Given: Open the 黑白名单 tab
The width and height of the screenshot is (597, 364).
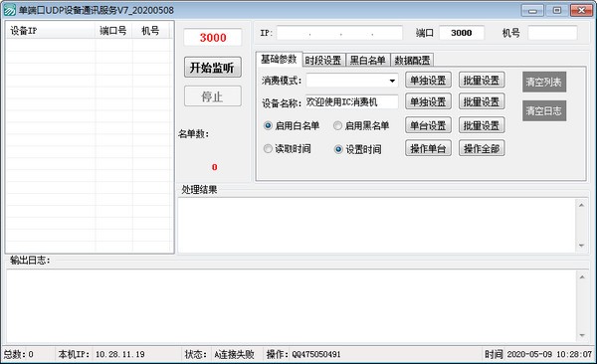Looking at the screenshot, I should (x=367, y=60).
